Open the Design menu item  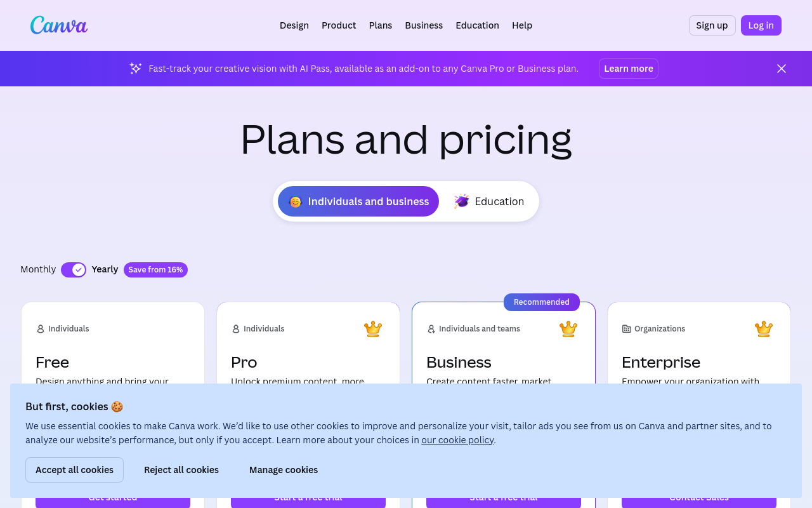[x=294, y=25]
